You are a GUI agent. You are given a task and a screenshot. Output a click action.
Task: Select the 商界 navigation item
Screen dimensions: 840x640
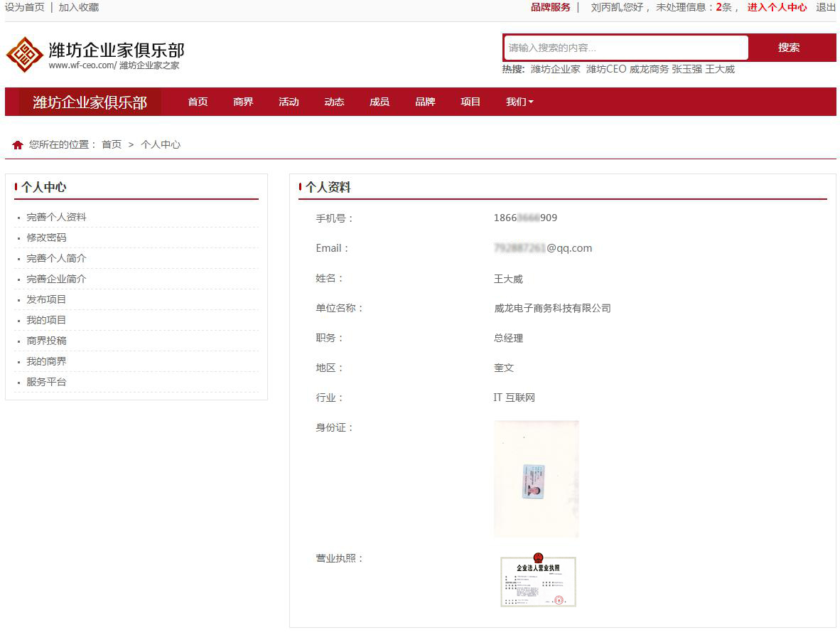coord(242,102)
